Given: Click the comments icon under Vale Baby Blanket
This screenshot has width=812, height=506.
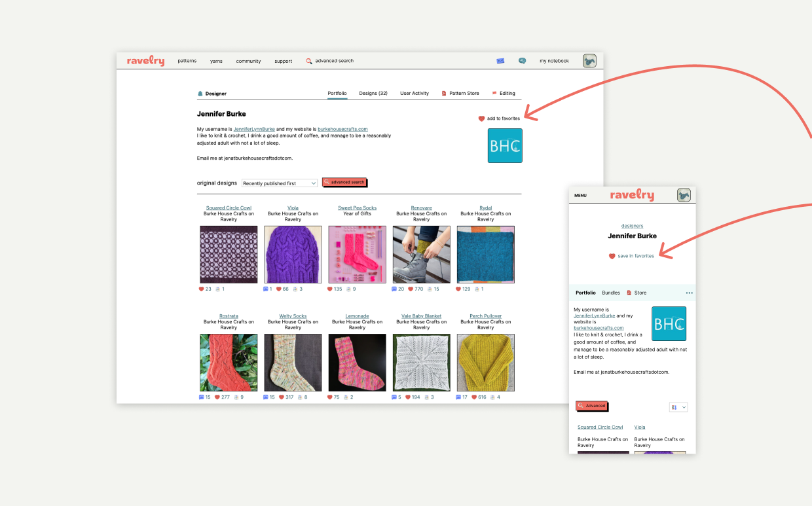Looking at the screenshot, I should tap(394, 397).
